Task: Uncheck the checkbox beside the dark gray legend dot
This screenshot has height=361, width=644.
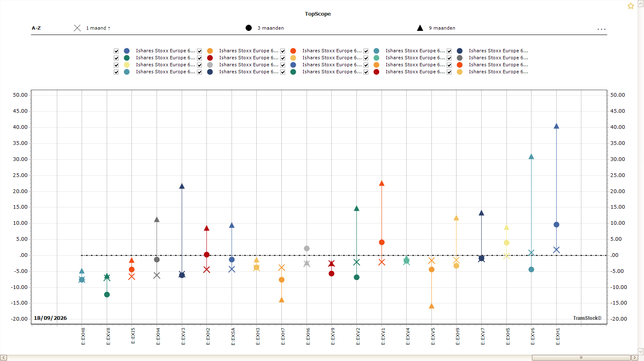Action: (x=449, y=58)
